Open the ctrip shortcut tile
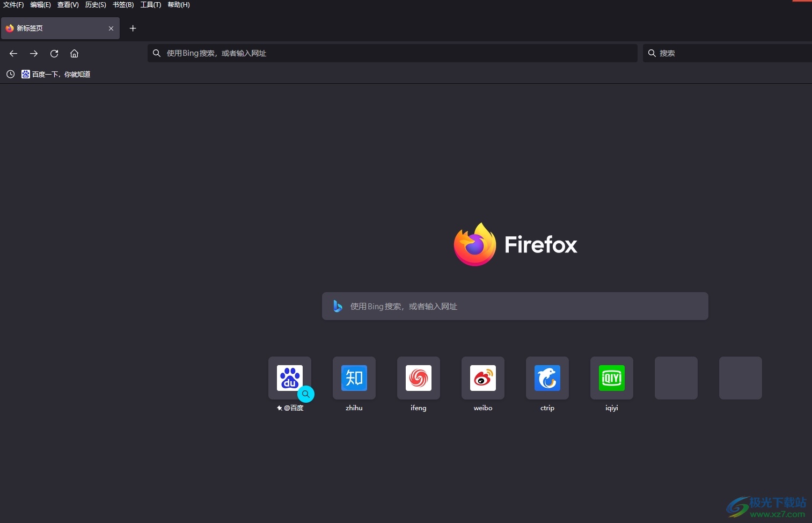 tap(547, 378)
